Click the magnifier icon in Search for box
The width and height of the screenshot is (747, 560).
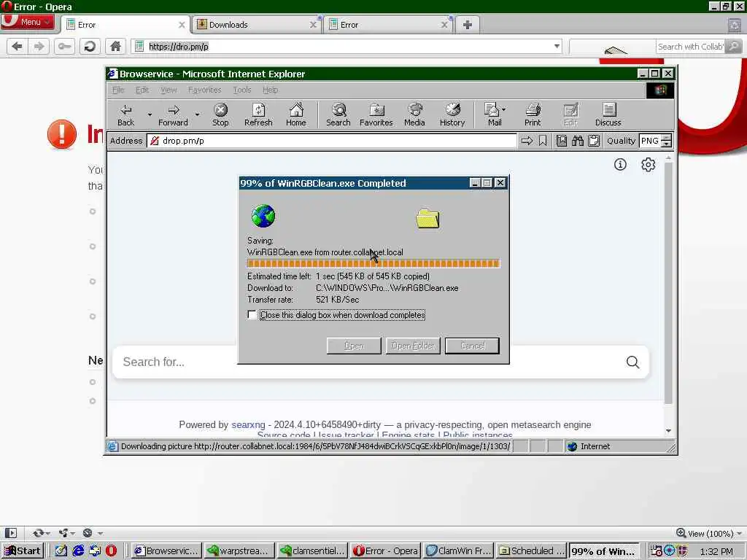632,362
